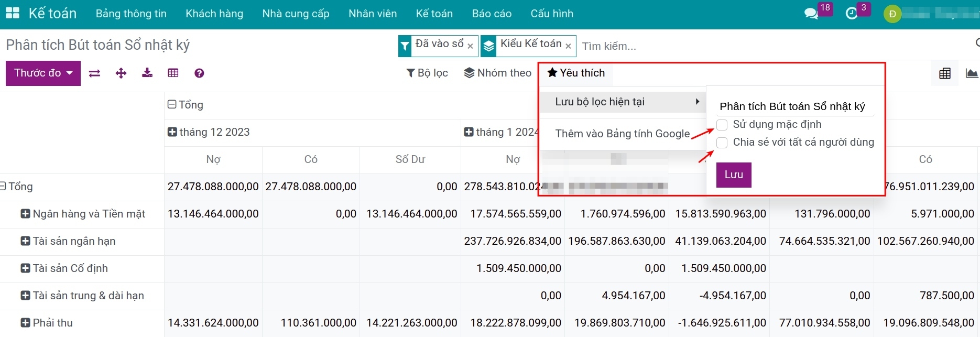Open the activities clock icon
Screen dimensions: 980x337
click(x=852, y=14)
